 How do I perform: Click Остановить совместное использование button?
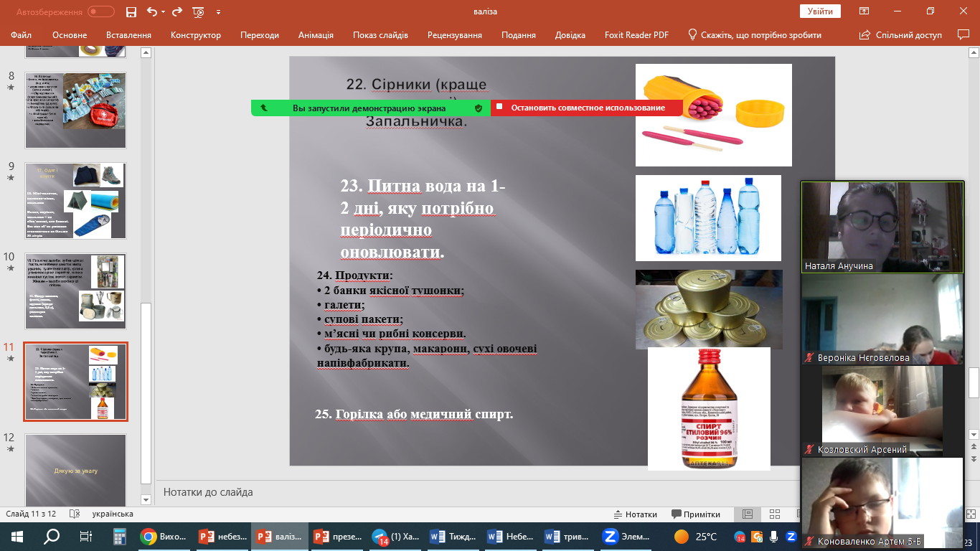click(588, 108)
